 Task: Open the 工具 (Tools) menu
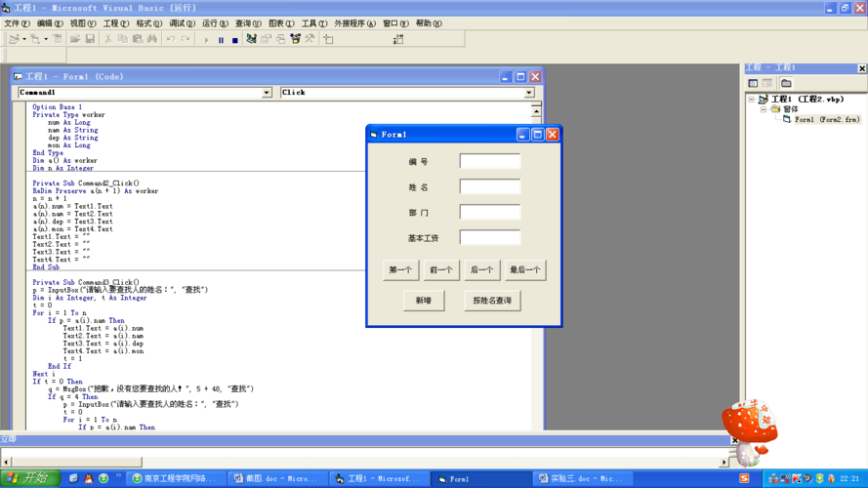coord(314,23)
